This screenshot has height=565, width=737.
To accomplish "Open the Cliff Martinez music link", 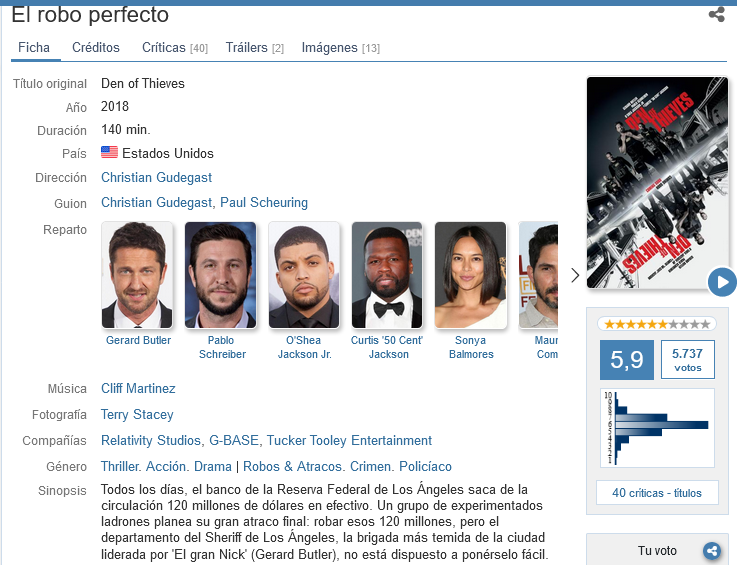I will click(x=138, y=388).
